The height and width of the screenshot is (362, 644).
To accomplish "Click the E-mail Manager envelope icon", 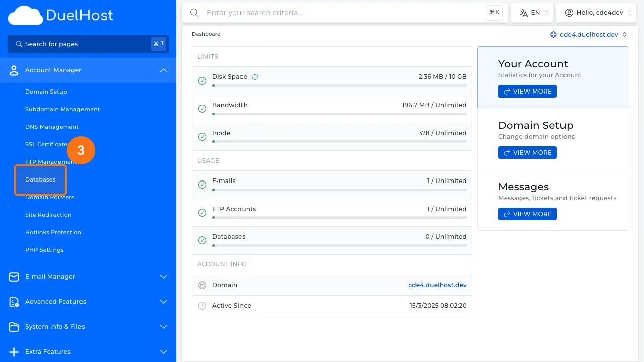I will point(14,277).
